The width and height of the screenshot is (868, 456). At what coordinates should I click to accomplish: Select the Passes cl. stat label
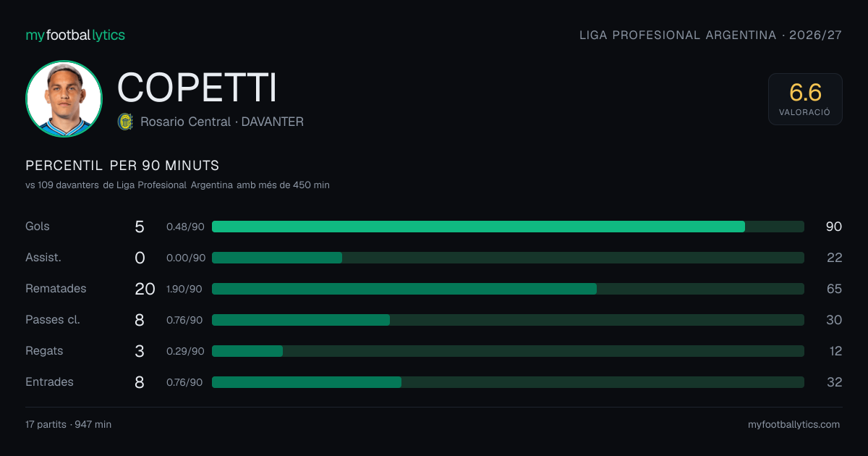(53, 319)
